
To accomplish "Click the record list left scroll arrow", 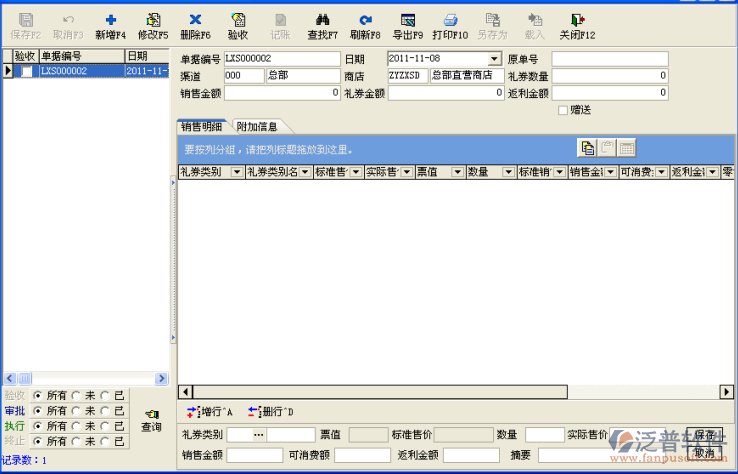I will click(x=10, y=378).
